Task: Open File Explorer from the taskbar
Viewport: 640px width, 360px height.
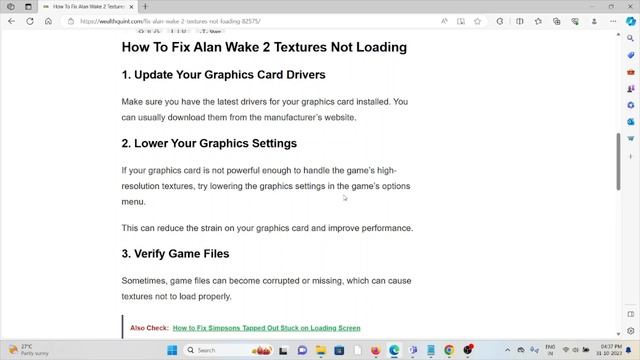Action: coord(321,350)
